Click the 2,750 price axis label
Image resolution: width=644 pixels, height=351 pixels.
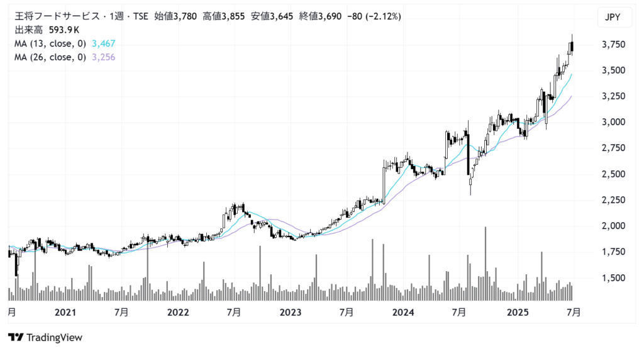coord(614,148)
